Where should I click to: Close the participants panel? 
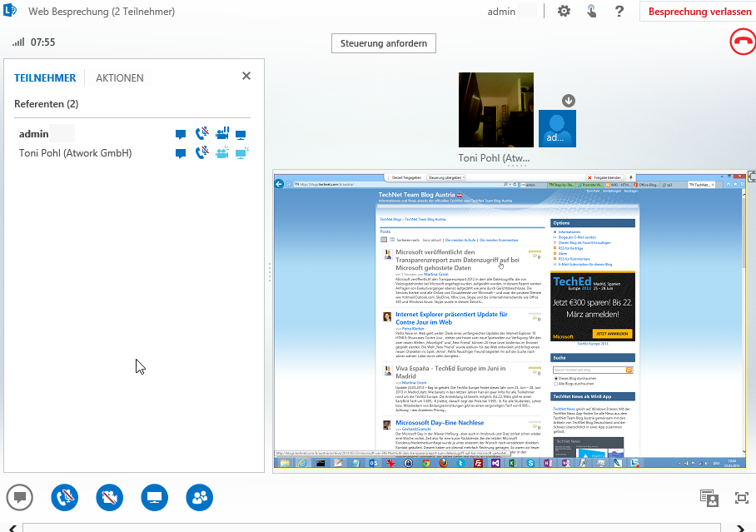(246, 76)
